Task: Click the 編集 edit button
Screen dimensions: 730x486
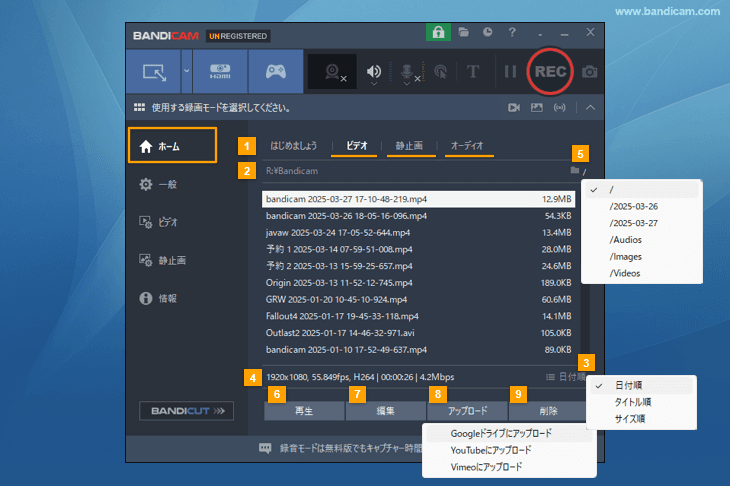Action: pos(385,411)
